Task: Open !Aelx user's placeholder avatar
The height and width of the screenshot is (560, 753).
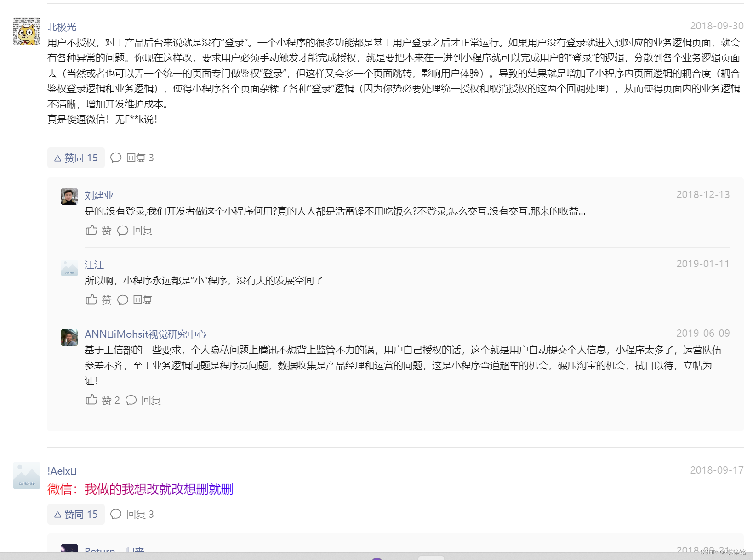Action: [27, 475]
